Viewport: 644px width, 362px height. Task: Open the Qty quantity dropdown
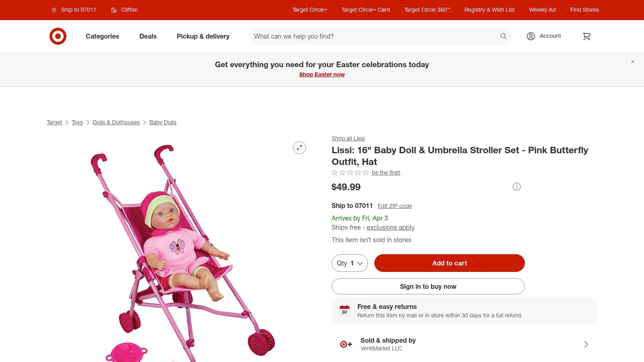pyautogui.click(x=349, y=263)
